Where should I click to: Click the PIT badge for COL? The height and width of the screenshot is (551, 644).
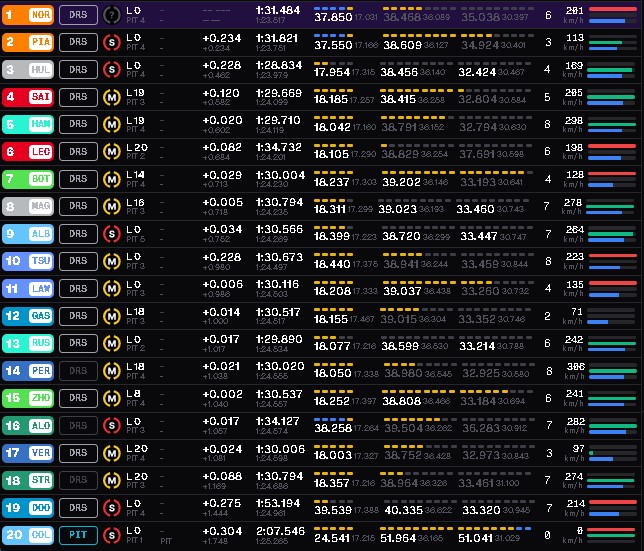77,535
